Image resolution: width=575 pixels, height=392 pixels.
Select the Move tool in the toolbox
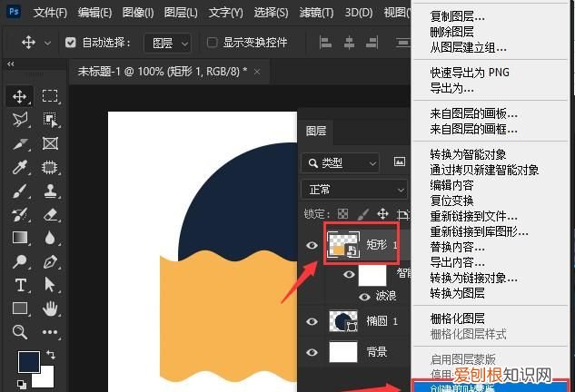tap(19, 96)
